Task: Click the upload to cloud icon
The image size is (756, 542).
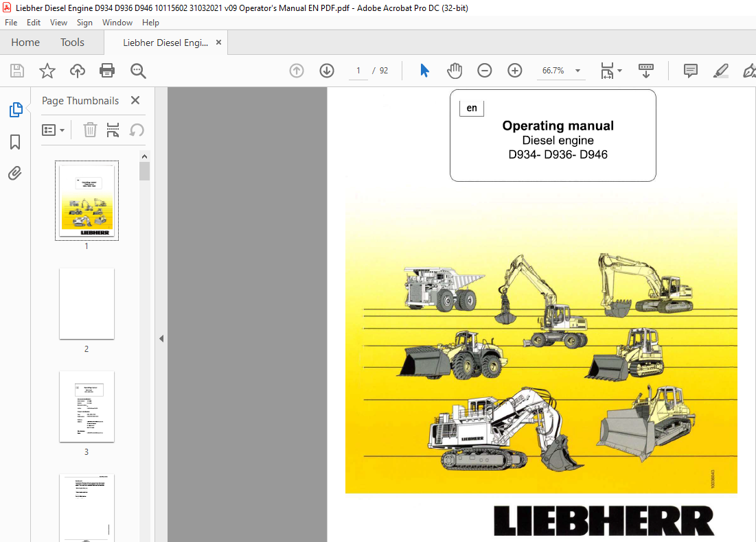Action: click(77, 71)
